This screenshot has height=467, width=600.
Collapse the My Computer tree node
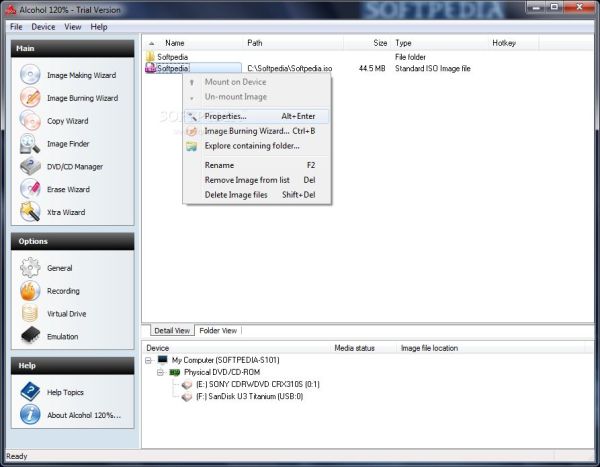coord(148,360)
